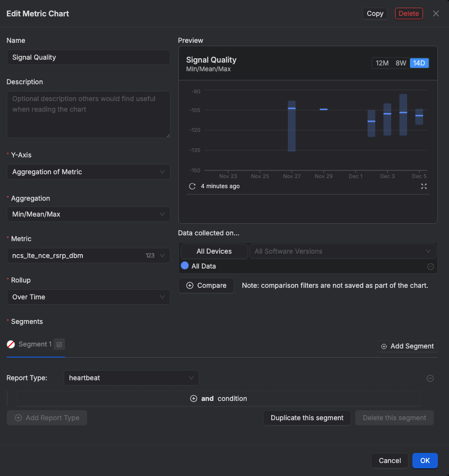Click into the Description text area
Viewport: 449px width, 476px height.
pyautogui.click(x=88, y=115)
